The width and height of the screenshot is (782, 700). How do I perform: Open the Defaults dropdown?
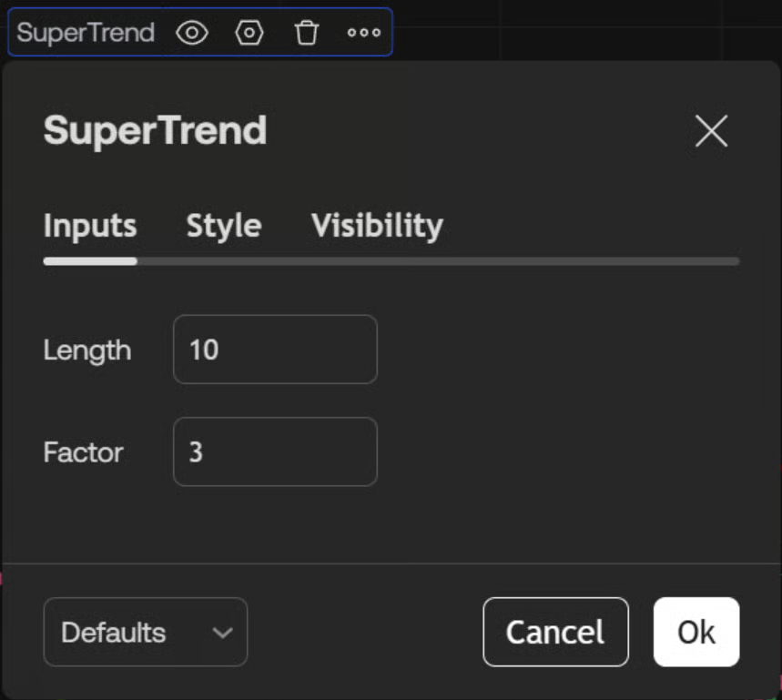(x=145, y=632)
